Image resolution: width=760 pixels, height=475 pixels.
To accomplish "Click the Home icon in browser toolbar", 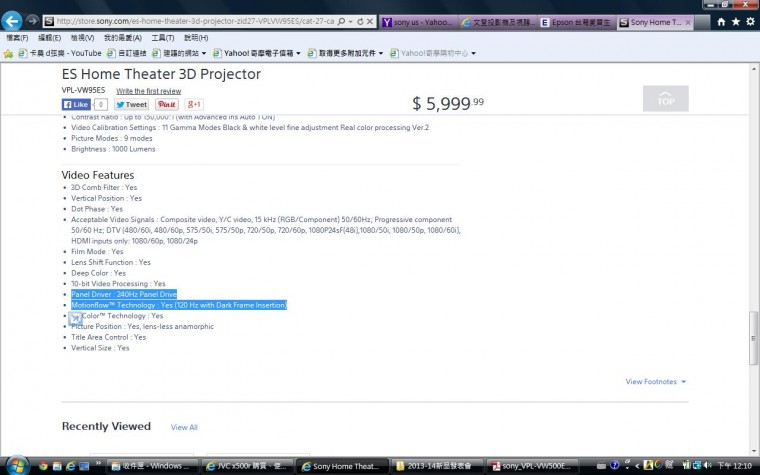I will [721, 20].
